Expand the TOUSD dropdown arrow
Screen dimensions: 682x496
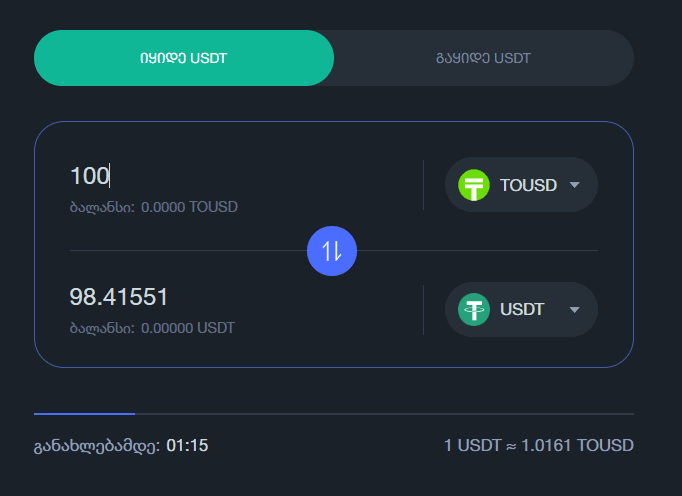(574, 185)
